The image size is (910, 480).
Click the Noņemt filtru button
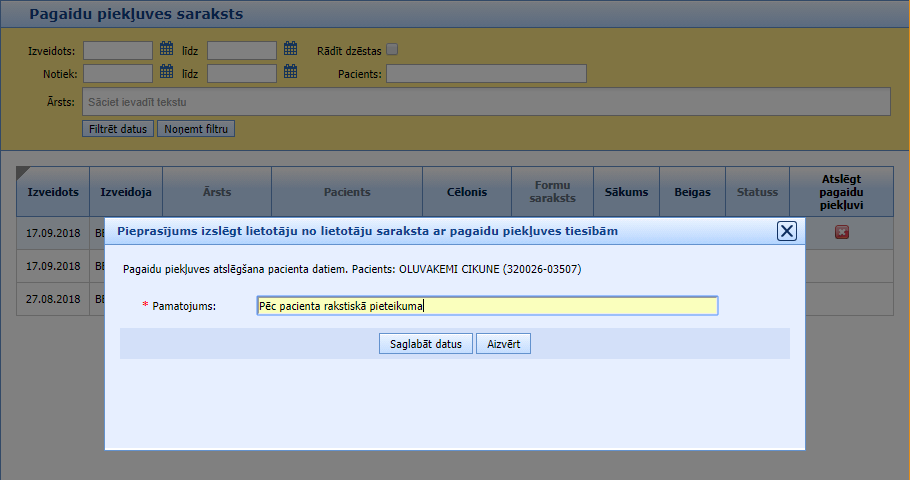[x=196, y=129]
